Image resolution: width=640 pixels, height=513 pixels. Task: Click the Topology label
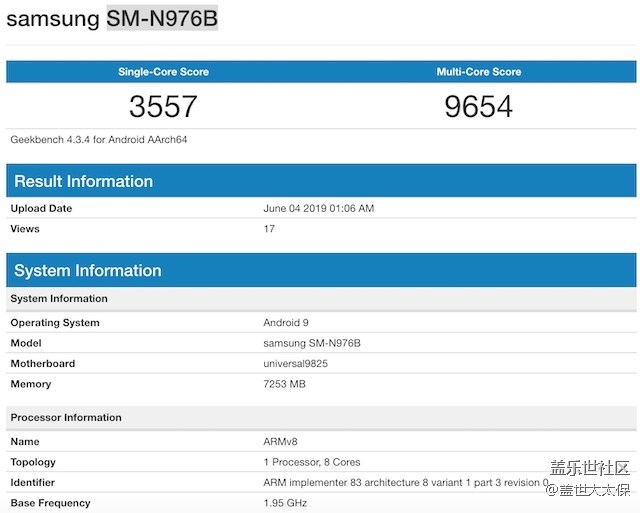coord(33,462)
